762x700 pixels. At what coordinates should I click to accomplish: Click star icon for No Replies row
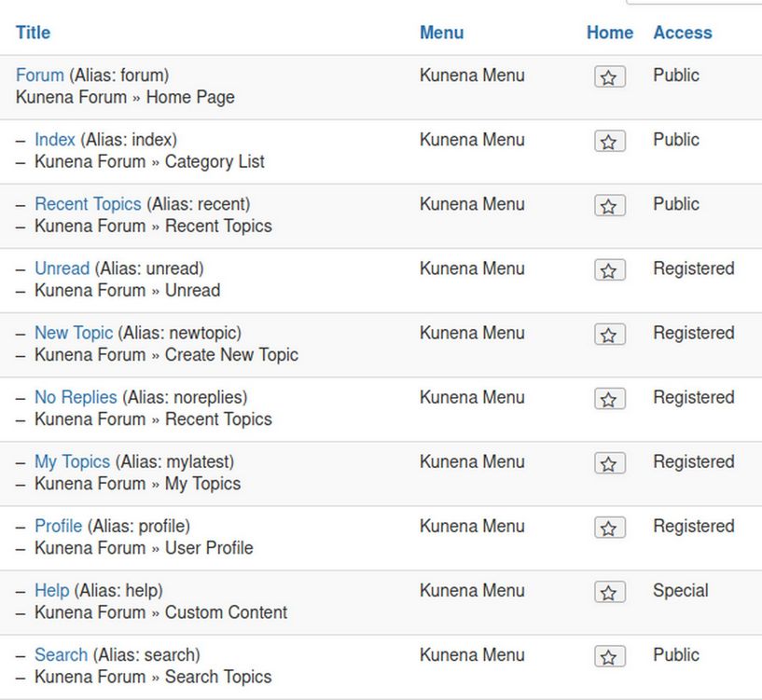(609, 399)
